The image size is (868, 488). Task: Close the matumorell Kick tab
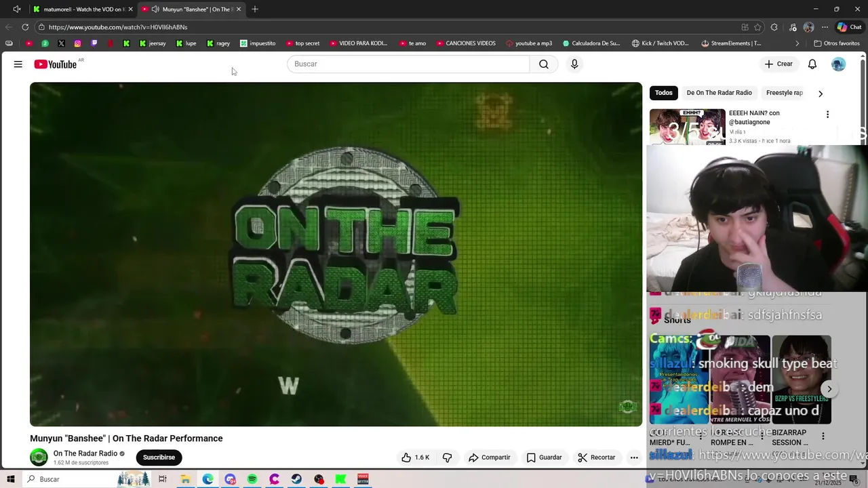pos(130,9)
